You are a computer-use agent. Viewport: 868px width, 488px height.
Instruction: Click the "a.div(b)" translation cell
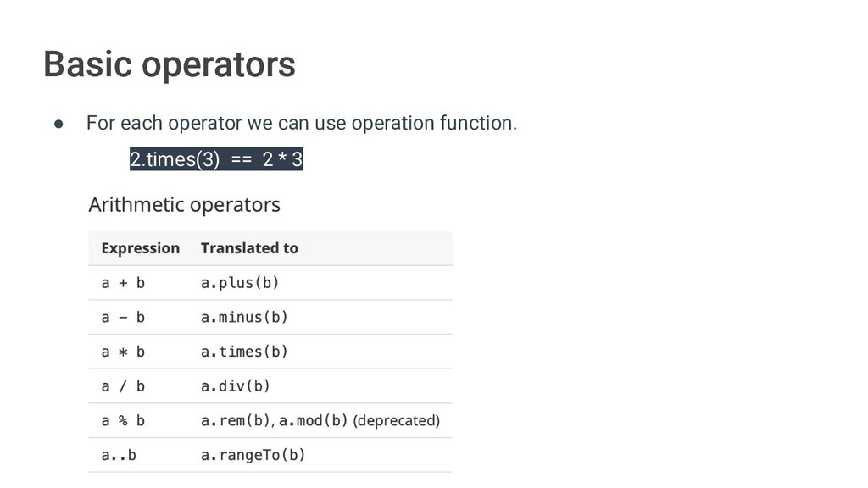click(236, 386)
